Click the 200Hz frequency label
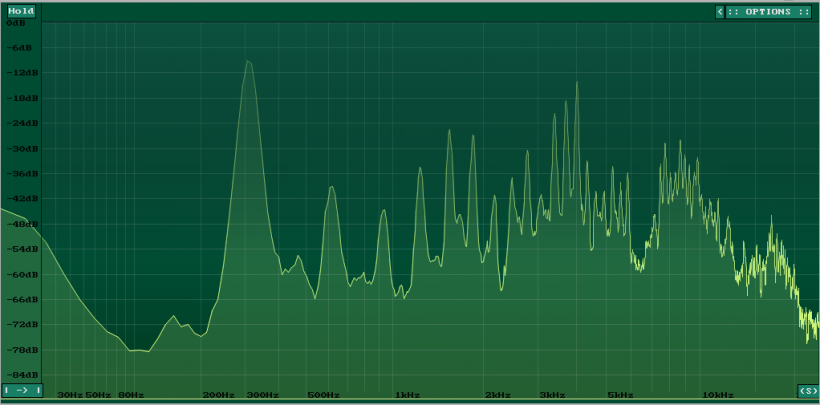The width and height of the screenshot is (820, 405). tap(218, 395)
